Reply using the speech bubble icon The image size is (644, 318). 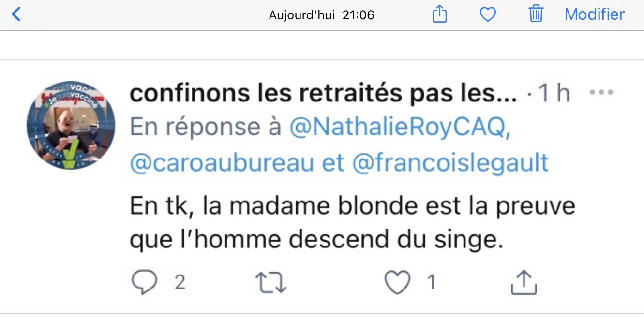tap(145, 282)
